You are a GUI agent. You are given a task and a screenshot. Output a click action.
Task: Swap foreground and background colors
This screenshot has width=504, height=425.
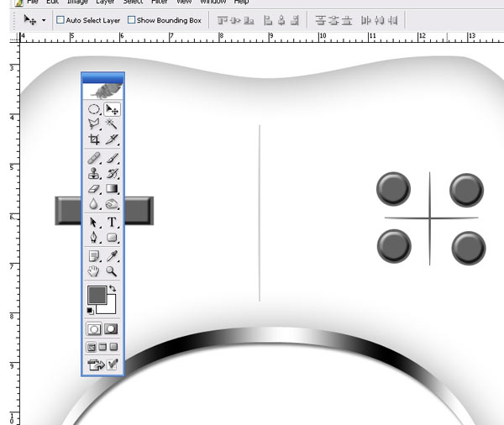[113, 288]
